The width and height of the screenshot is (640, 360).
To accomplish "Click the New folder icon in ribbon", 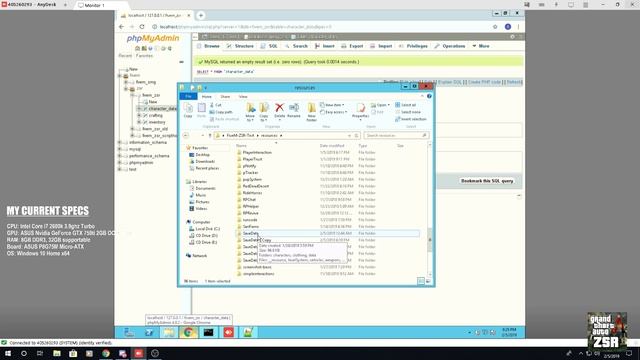I will [x=311, y=112].
